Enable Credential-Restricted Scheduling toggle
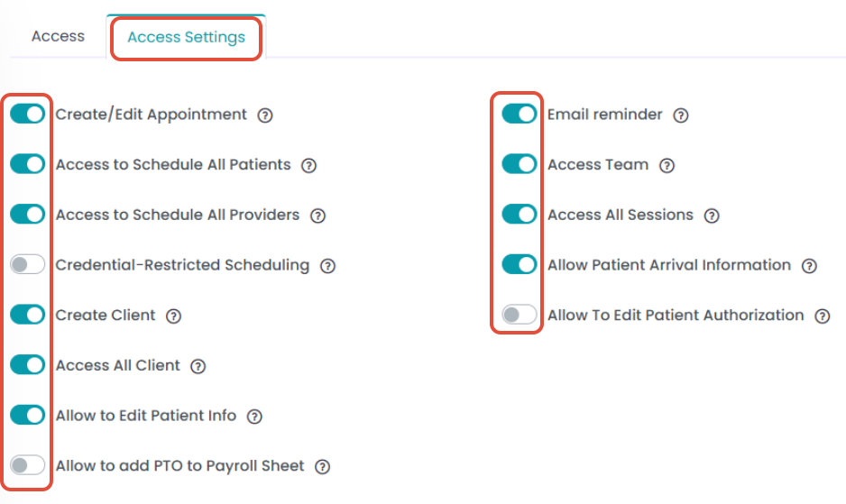The height and width of the screenshot is (504, 846). [28, 265]
